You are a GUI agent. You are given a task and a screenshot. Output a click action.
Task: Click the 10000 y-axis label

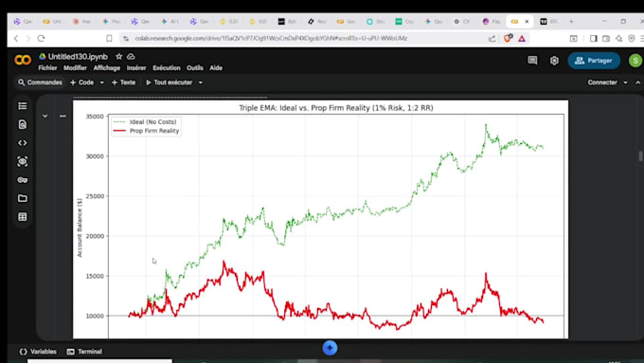(x=95, y=317)
